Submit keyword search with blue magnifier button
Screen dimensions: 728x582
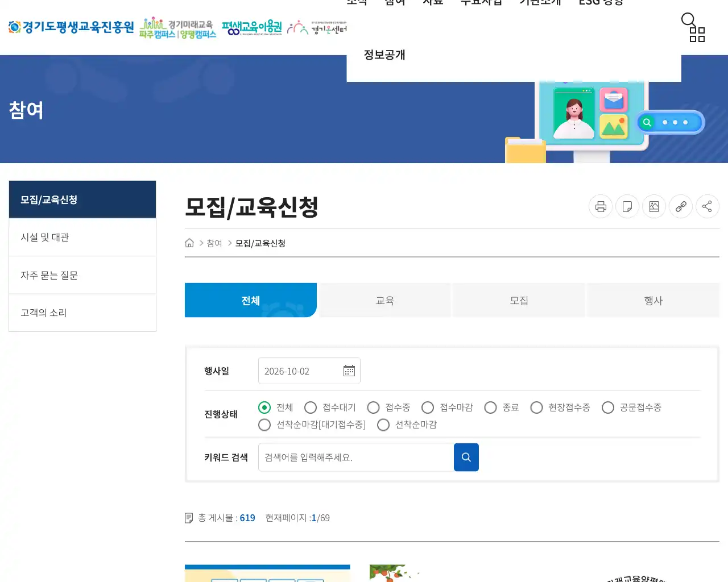pos(466,457)
